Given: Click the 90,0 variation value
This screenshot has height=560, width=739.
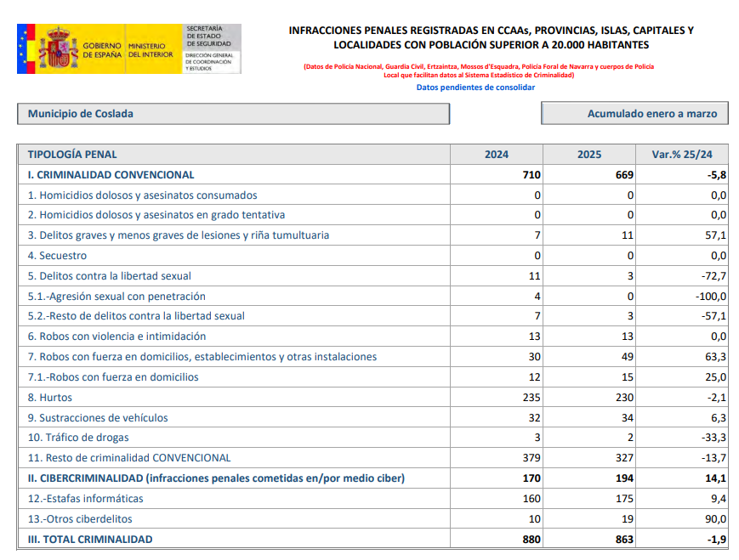Looking at the screenshot, I should click(x=715, y=518).
